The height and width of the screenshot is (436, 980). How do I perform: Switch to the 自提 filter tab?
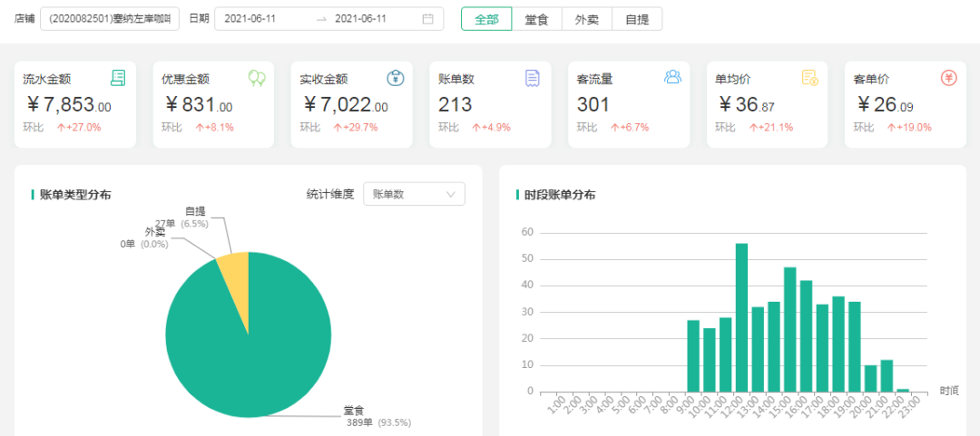click(x=636, y=19)
